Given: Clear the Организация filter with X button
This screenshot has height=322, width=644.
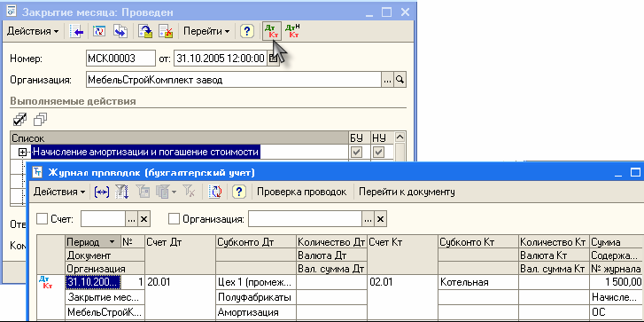Looking at the screenshot, I should [380, 219].
